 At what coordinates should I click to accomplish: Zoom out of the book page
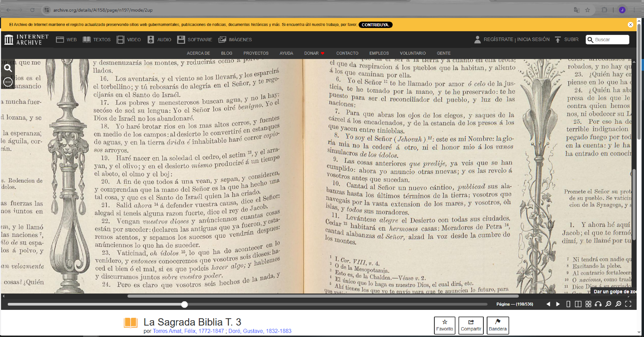click(608, 304)
